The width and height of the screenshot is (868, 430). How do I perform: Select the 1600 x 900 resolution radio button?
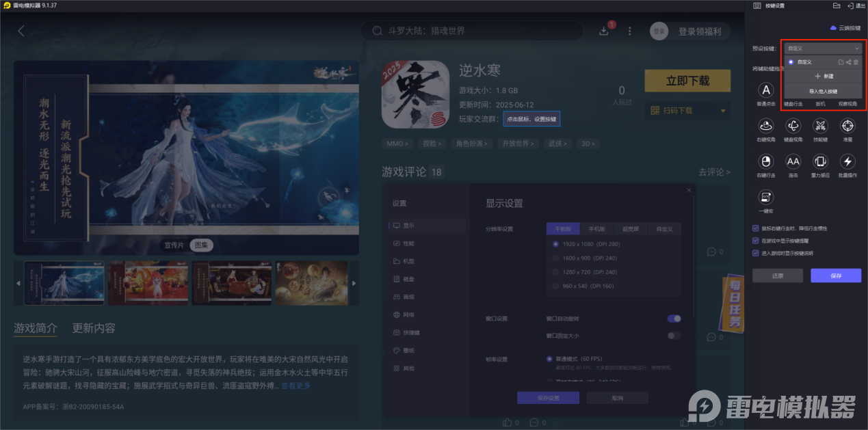[555, 258]
